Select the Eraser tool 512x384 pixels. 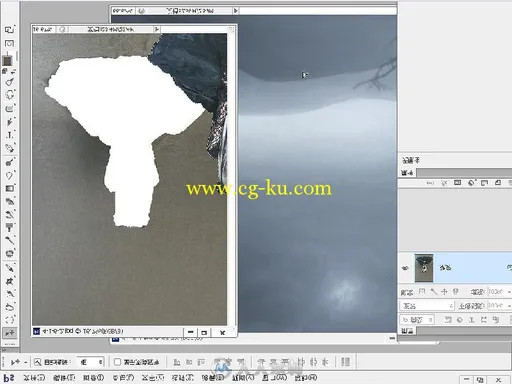click(x=10, y=201)
